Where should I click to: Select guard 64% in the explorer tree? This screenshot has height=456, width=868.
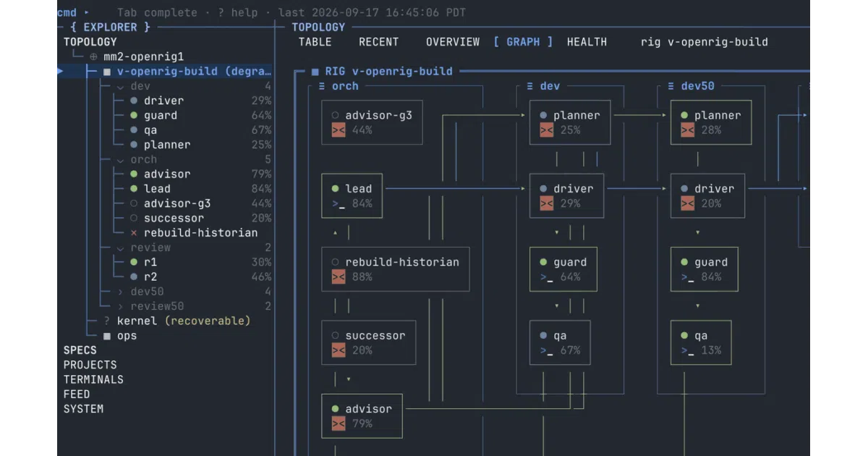click(x=200, y=115)
